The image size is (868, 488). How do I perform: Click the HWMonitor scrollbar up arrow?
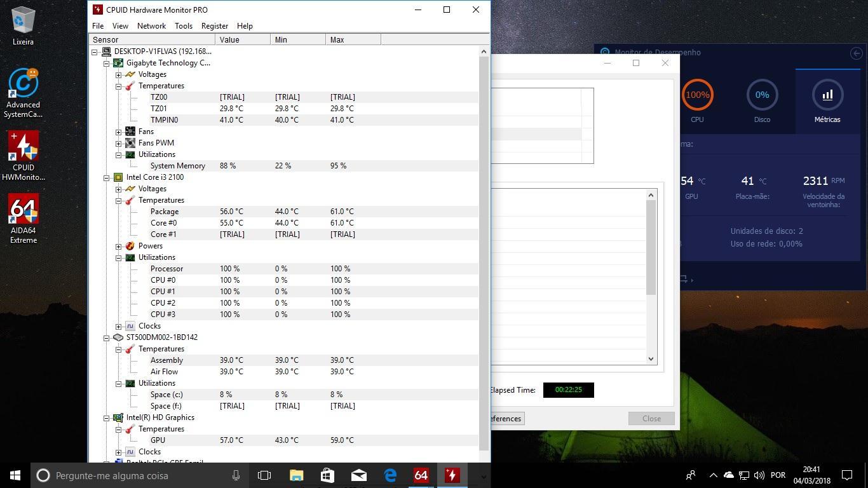[x=484, y=51]
